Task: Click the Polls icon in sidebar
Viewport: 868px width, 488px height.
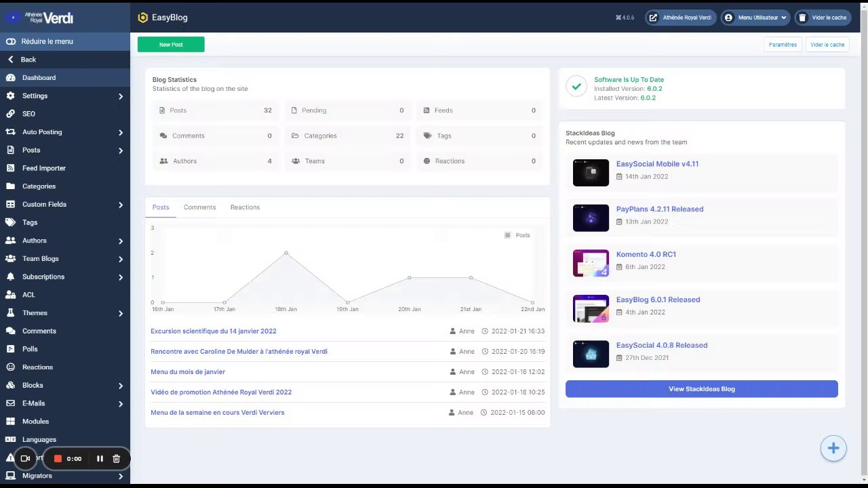Action: point(10,349)
